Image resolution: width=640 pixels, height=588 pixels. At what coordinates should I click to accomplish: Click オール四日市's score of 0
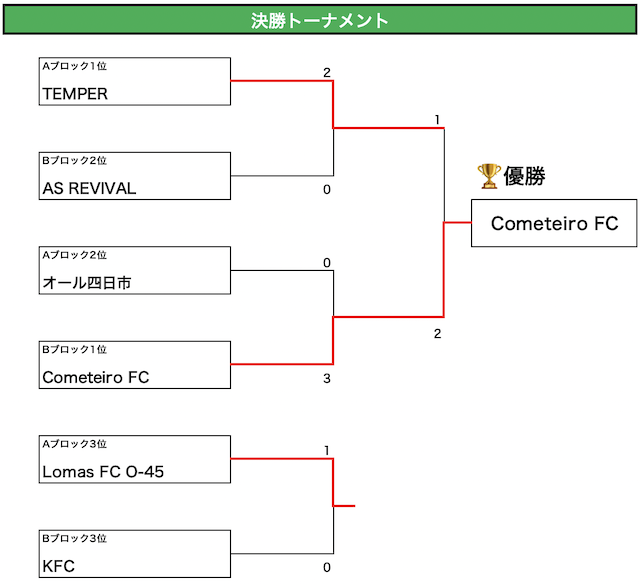[x=326, y=263]
